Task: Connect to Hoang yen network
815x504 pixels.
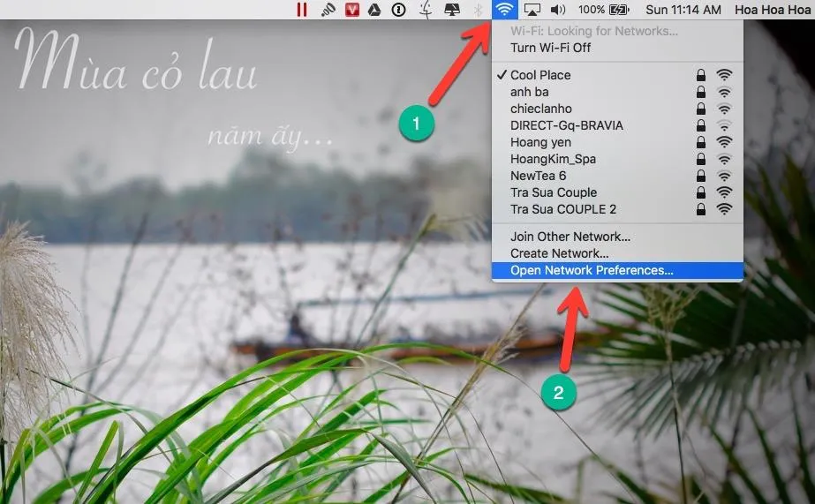Action: (x=617, y=142)
